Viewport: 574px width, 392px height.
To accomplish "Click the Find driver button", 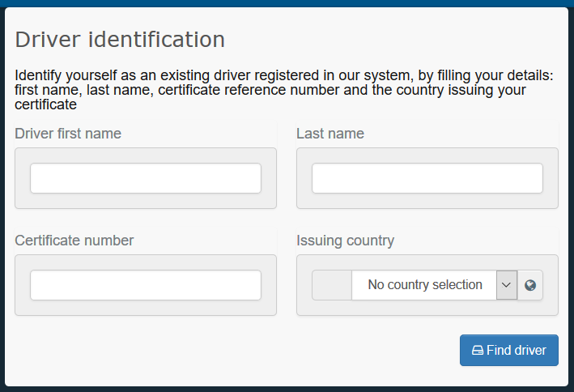I will pyautogui.click(x=509, y=350).
